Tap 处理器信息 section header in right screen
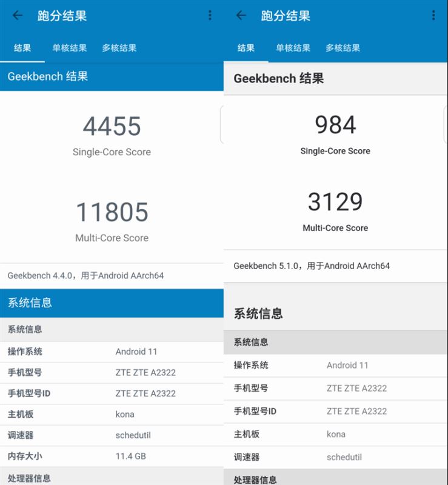The image size is (448, 485). (x=336, y=477)
